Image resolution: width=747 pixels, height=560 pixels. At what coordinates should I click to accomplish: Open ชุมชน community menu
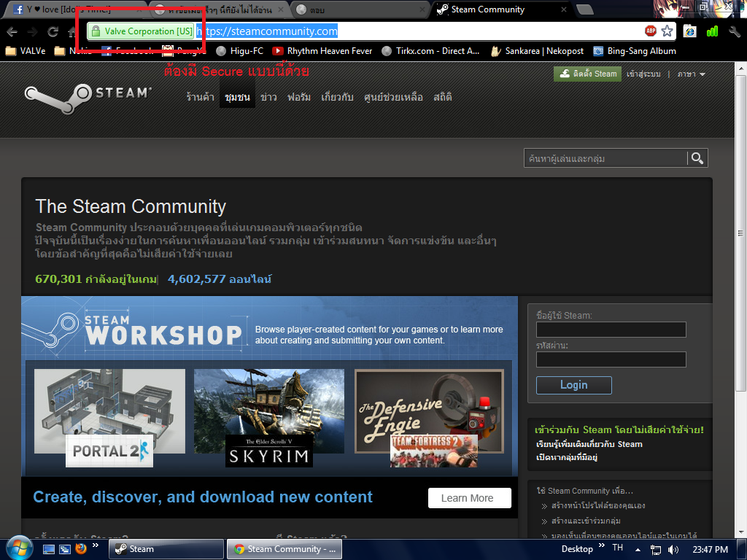click(237, 97)
